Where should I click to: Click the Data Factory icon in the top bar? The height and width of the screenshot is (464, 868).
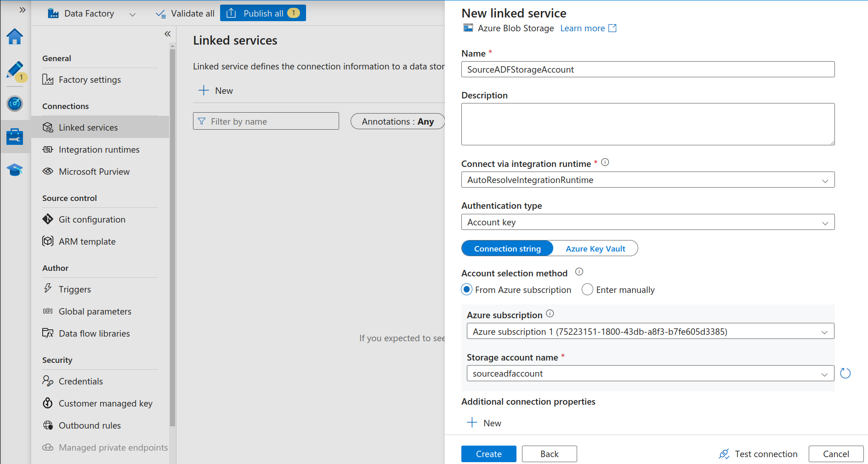53,13
